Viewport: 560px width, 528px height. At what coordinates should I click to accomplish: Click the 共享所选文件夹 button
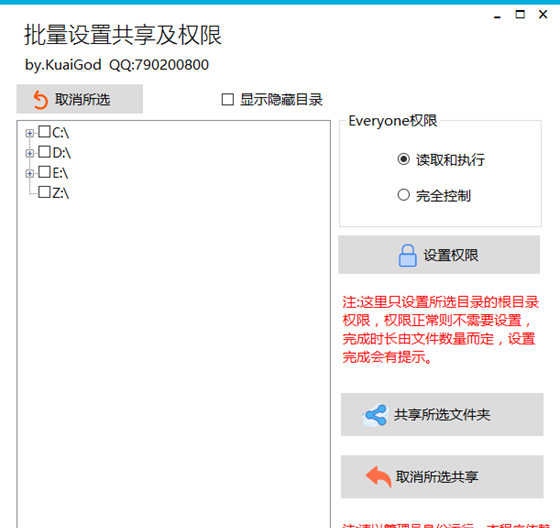442,414
